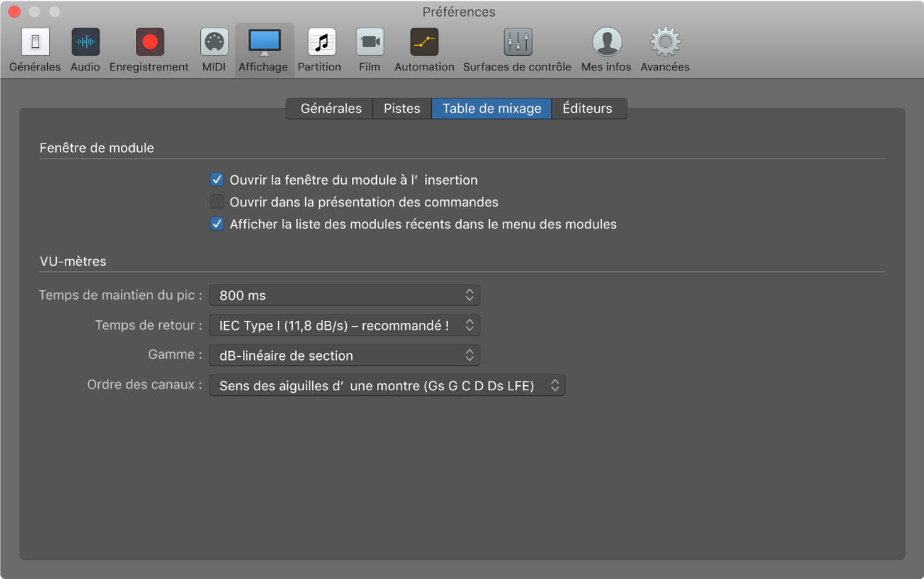Screen dimensions: 924x579
Task: Select the Générales sub-tab under Affichage
Action: click(330, 108)
